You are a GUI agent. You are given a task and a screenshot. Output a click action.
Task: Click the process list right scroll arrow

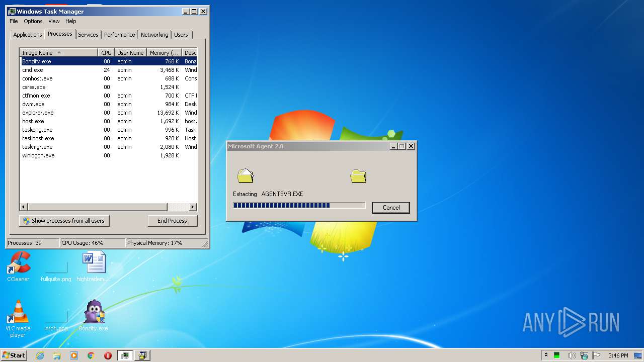point(193,207)
